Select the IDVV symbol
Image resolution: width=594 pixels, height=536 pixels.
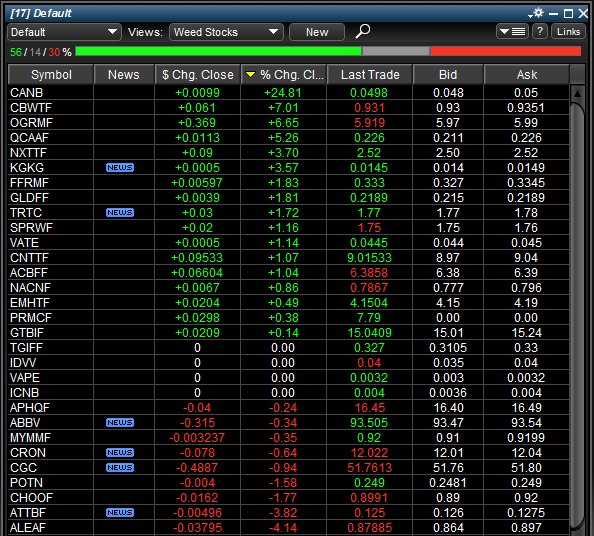23,363
